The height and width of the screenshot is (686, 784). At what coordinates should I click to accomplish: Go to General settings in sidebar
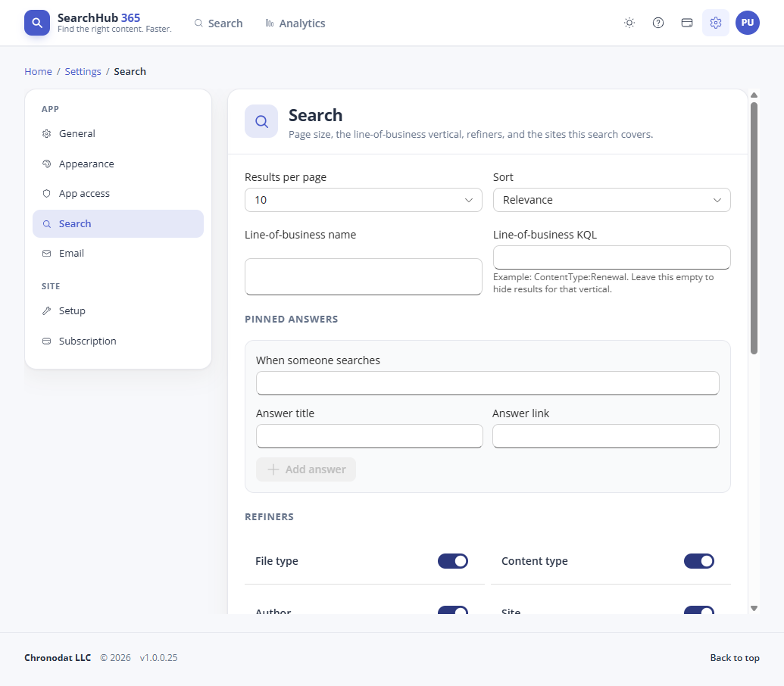pos(118,133)
